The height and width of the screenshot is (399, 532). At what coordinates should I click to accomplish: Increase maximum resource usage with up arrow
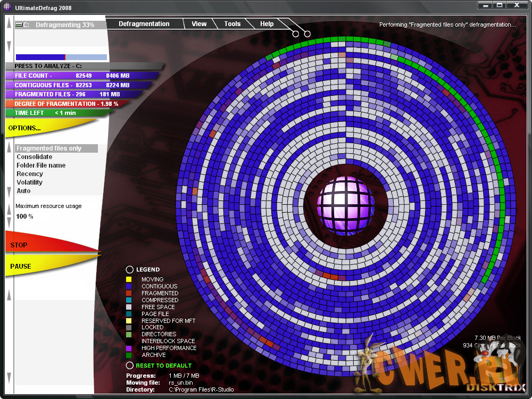[x=9, y=208]
